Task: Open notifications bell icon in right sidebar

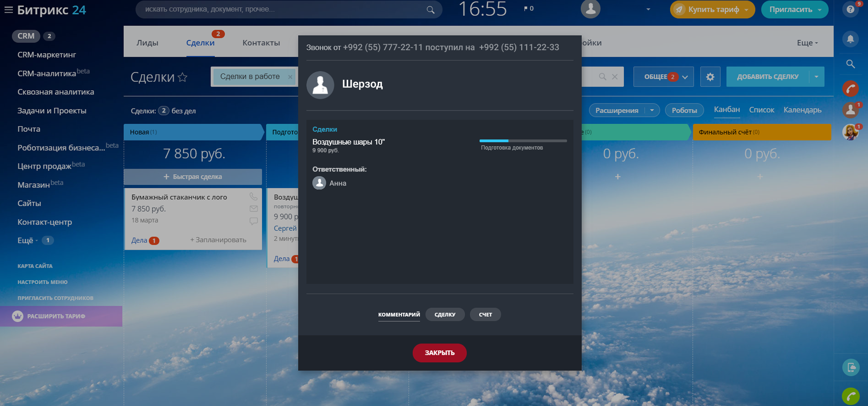Action: (850, 39)
